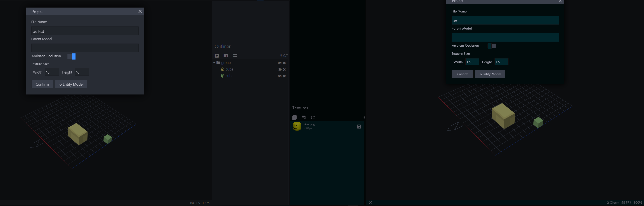Select the nice.png texture thumbnail
The image size is (644, 206).
[x=297, y=126]
